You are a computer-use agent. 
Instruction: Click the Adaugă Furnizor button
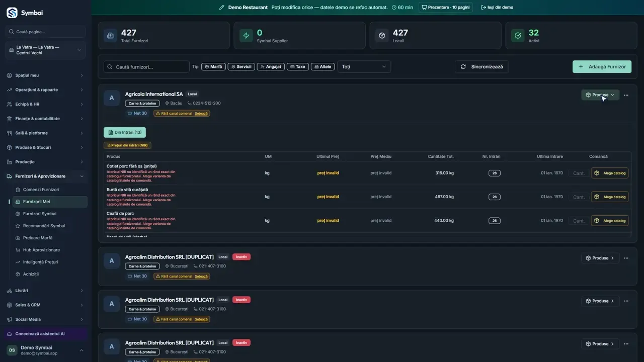click(x=602, y=67)
